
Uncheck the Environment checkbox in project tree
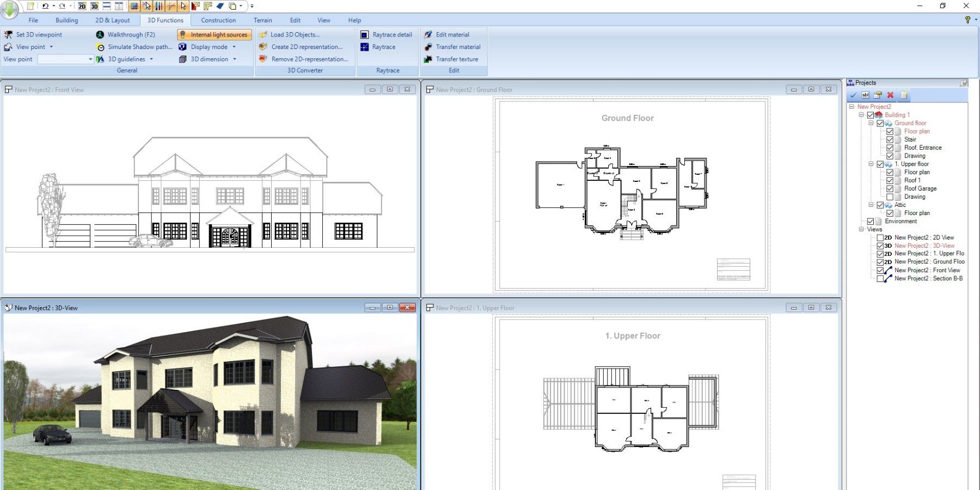pos(871,222)
